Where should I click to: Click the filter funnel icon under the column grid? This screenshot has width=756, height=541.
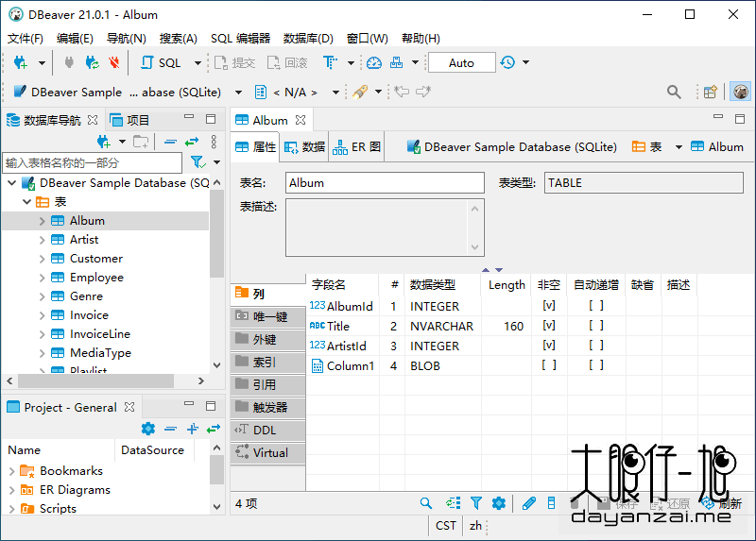(476, 504)
